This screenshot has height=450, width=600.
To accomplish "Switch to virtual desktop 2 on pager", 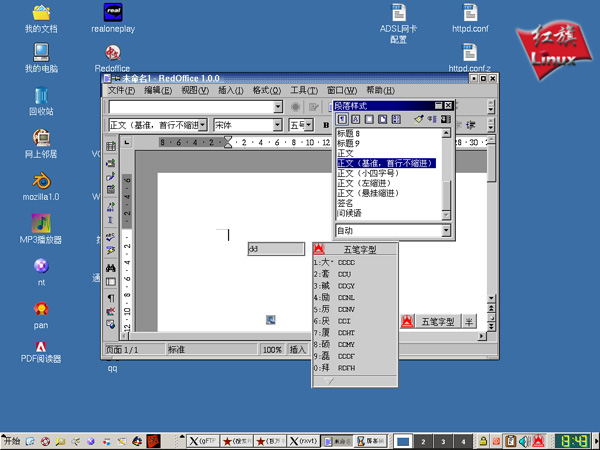I will 423,441.
